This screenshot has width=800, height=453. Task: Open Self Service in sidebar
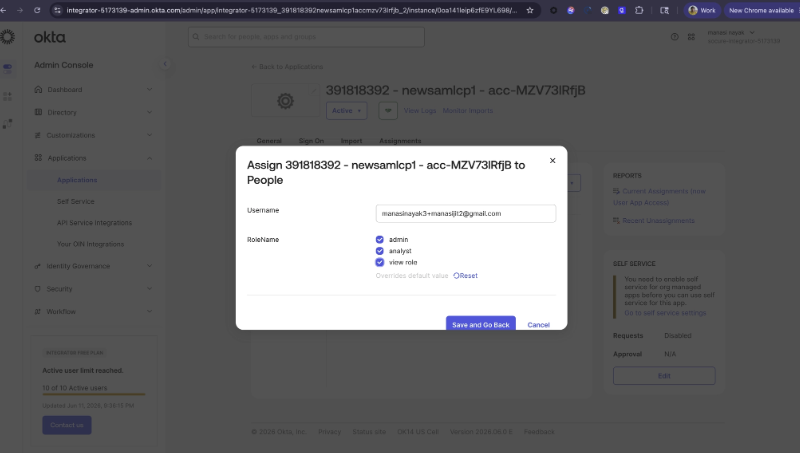click(76, 202)
